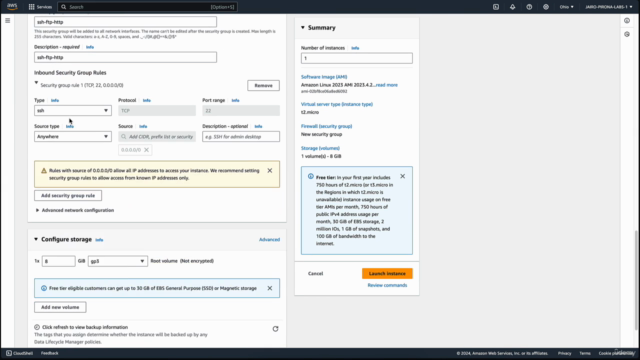Open the gp3 volume type dropdown
Viewport: 640px width, 360px height.
[x=118, y=261]
